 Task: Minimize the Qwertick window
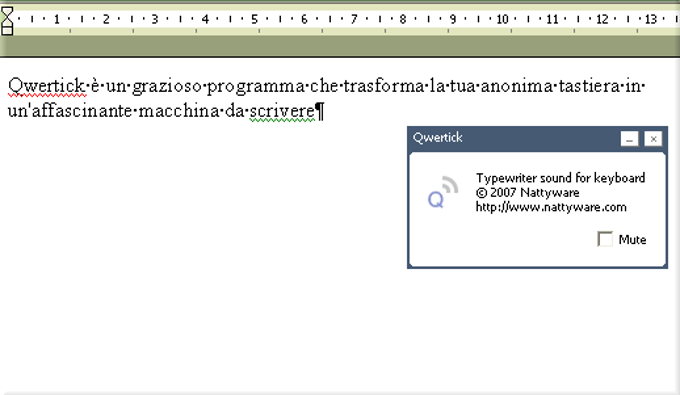point(629,139)
